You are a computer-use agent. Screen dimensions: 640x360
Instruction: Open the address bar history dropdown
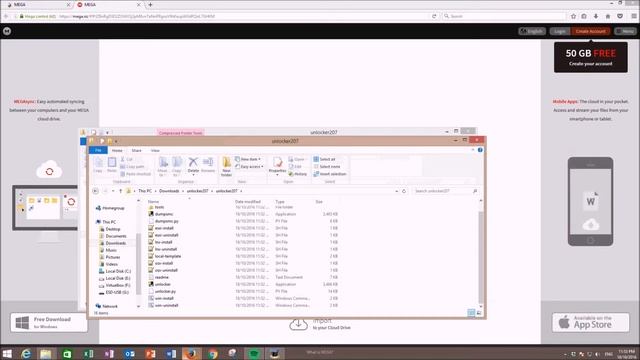(x=396, y=191)
